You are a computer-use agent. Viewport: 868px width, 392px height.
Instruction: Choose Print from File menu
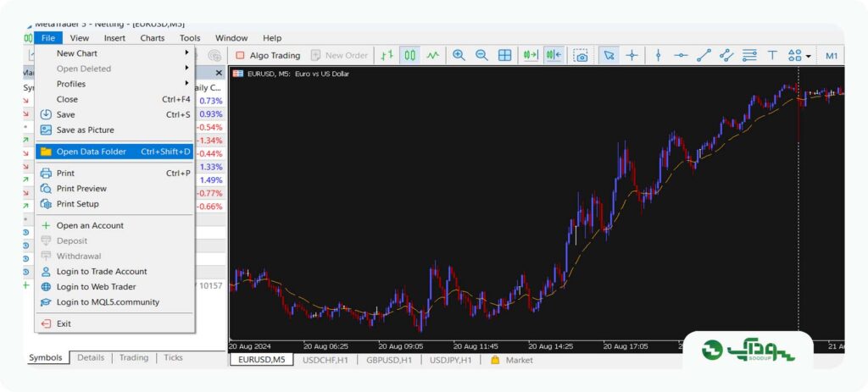tap(114, 173)
